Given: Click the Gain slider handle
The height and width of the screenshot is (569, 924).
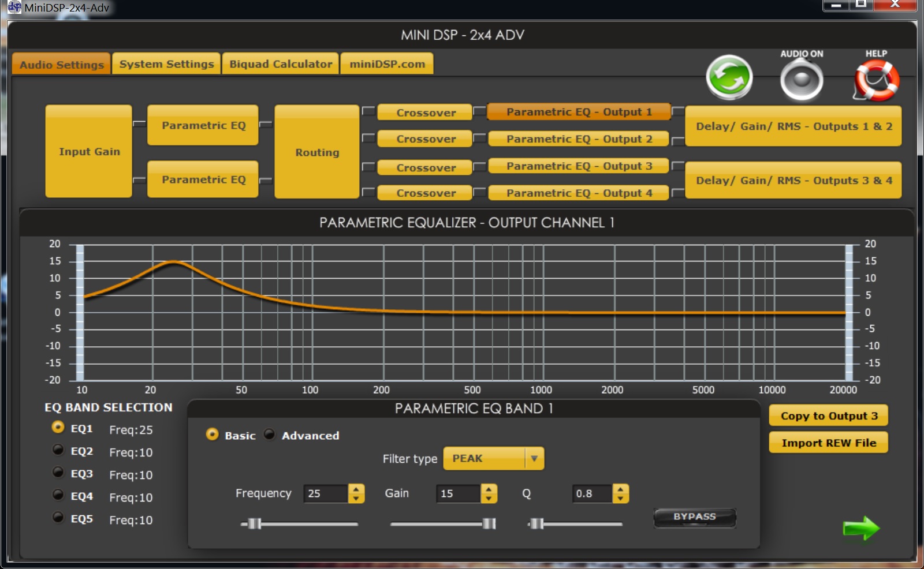Looking at the screenshot, I should (489, 523).
